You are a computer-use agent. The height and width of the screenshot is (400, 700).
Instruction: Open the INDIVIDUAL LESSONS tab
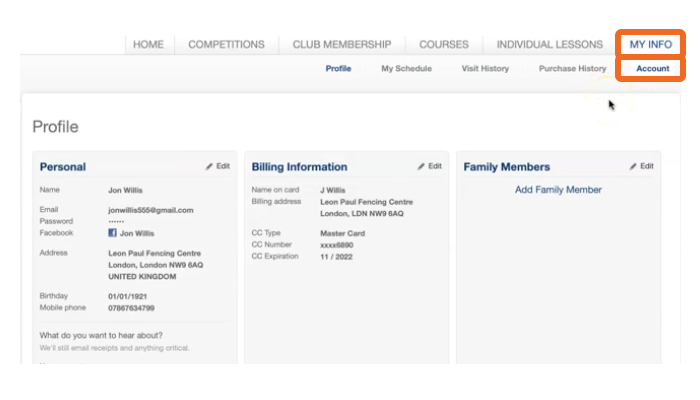(x=549, y=44)
